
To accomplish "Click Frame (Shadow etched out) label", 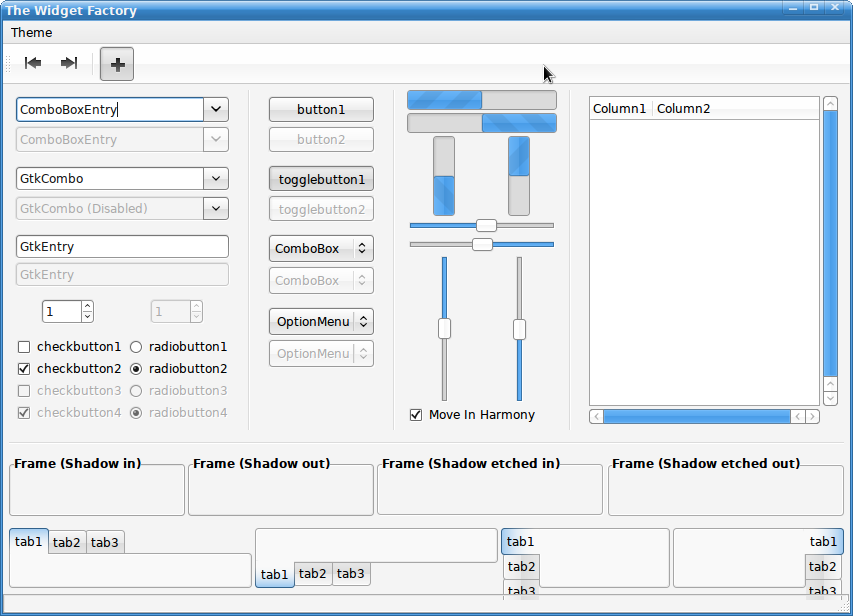I will [706, 463].
